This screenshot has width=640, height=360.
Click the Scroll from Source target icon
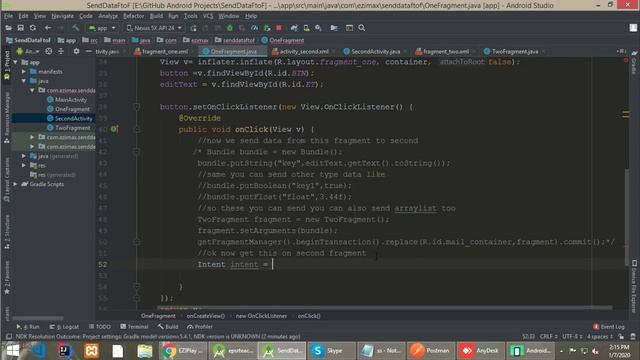(49, 51)
